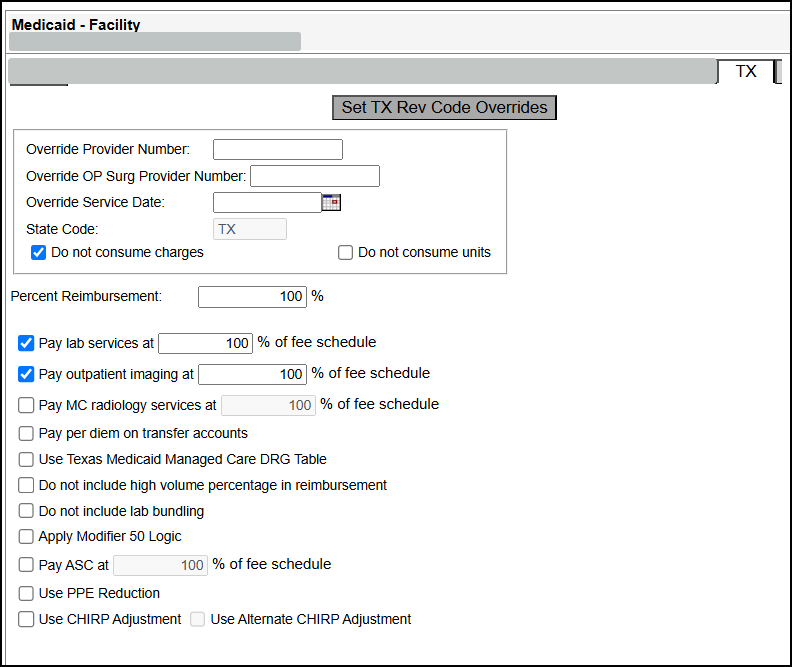
Task: Click the Pay lab services percentage field
Action: [205, 343]
